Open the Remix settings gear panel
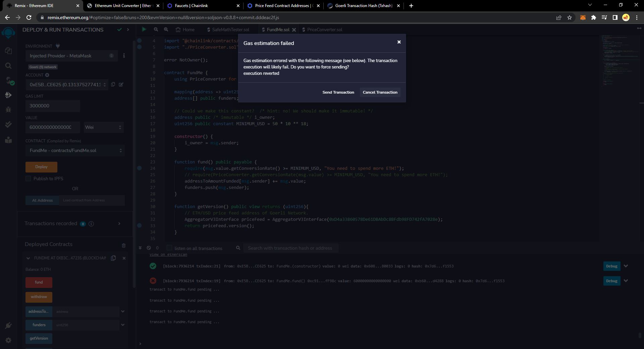Screen dimensions: 644x349 pyautogui.click(x=8, y=340)
